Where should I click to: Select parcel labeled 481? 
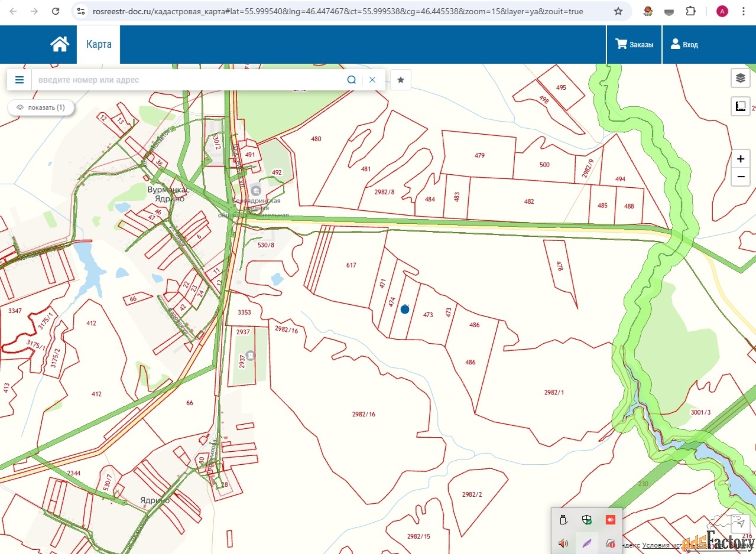(366, 170)
